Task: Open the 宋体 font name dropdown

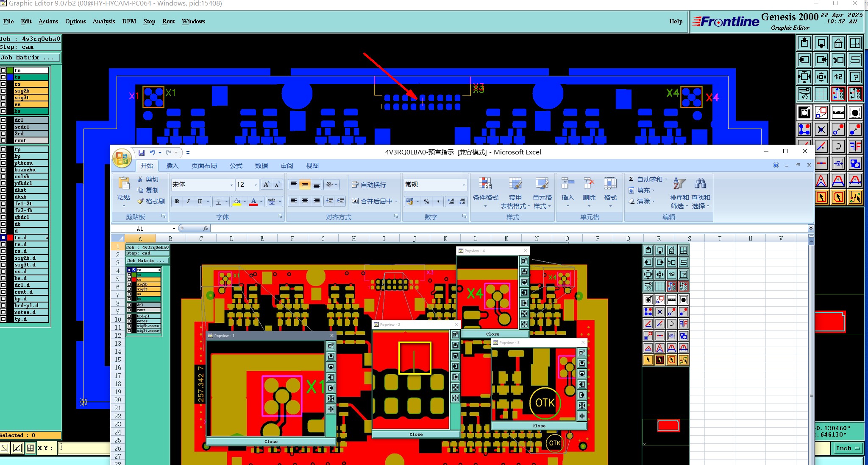Action: point(231,185)
